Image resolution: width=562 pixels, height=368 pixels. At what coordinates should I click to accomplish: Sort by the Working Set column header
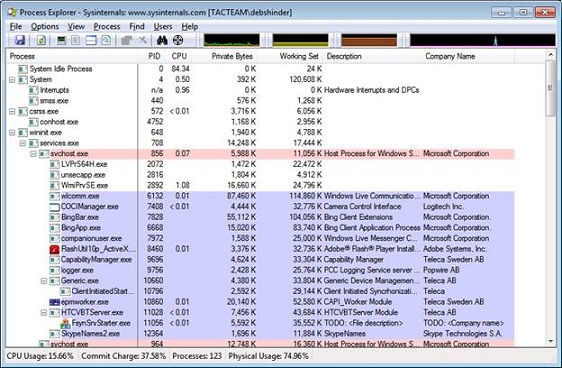point(299,56)
